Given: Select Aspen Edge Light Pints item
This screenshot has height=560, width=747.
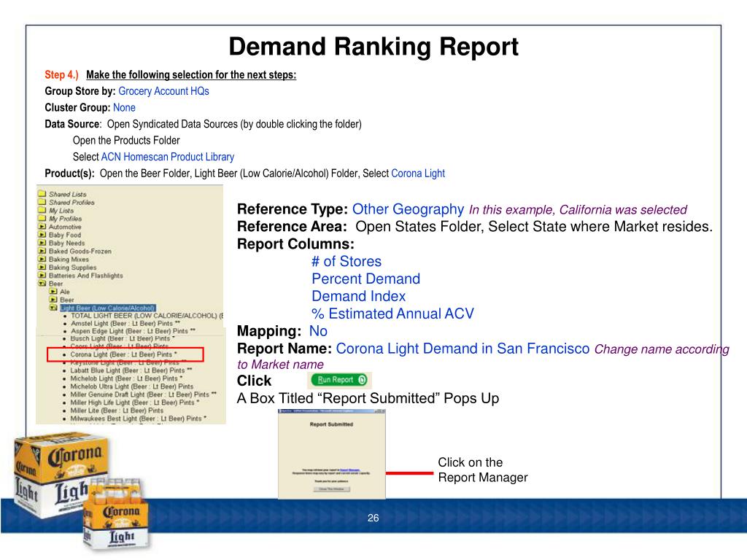Looking at the screenshot, I should 133,331.
